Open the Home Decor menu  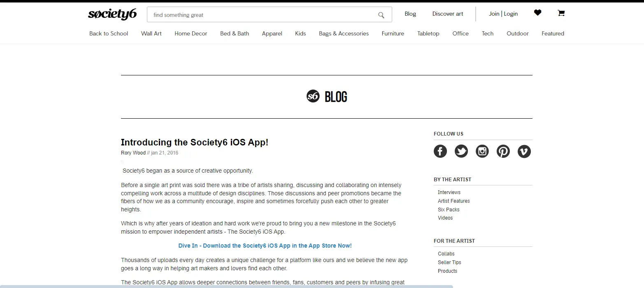click(191, 33)
